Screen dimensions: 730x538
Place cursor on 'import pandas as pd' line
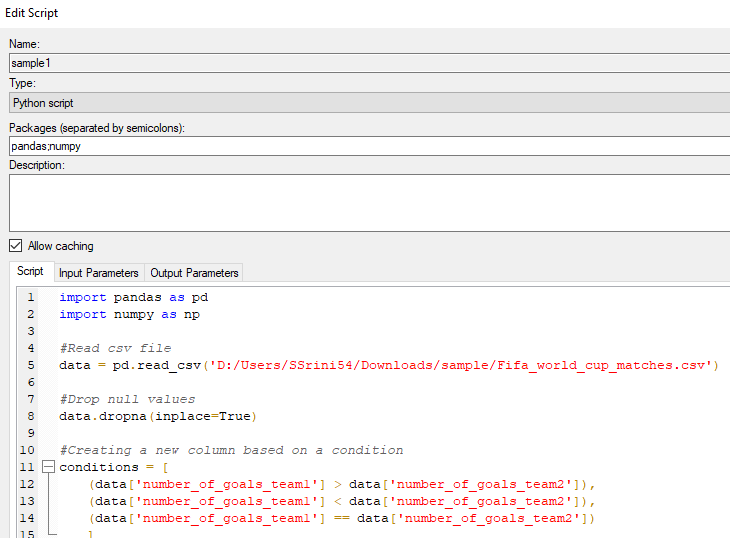133,297
